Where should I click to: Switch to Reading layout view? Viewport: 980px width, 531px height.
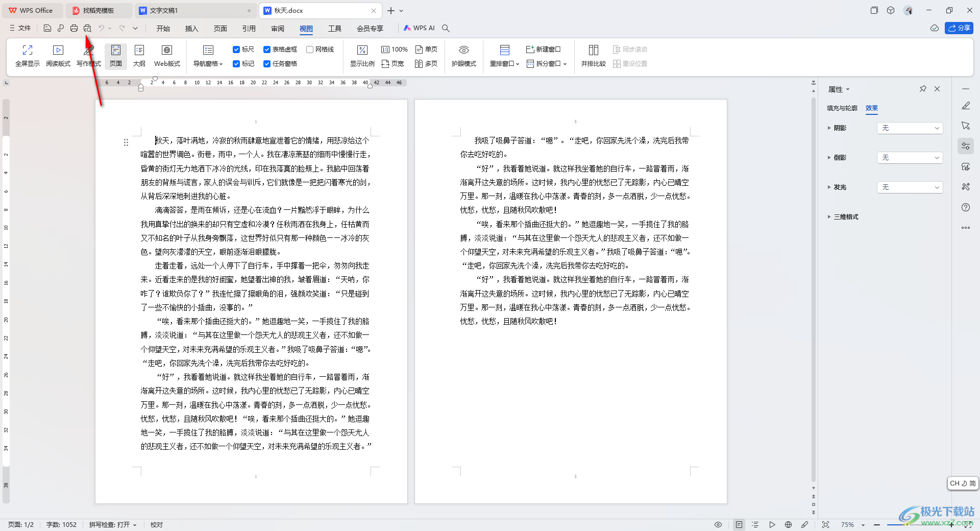pyautogui.click(x=58, y=56)
